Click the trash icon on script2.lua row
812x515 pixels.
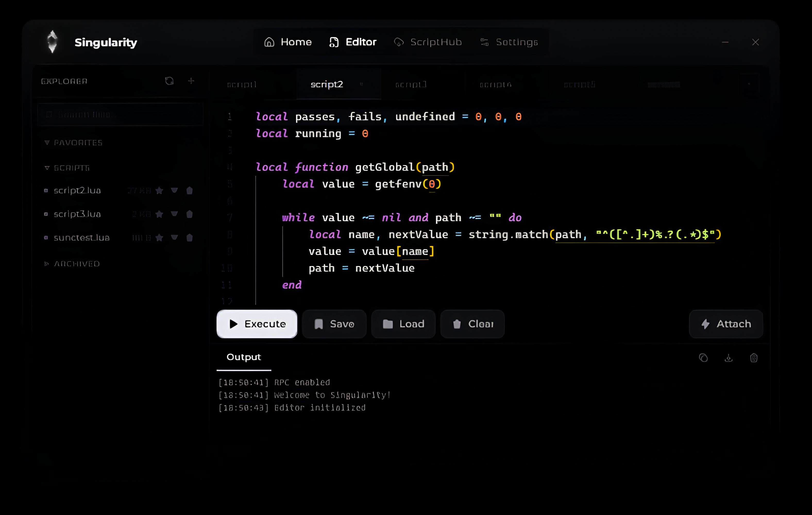[x=190, y=191]
